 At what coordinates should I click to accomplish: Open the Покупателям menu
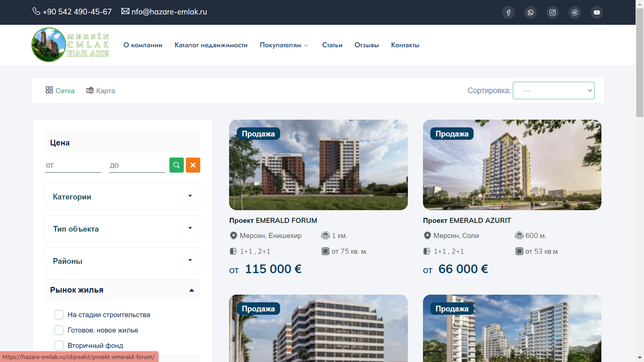pos(284,45)
